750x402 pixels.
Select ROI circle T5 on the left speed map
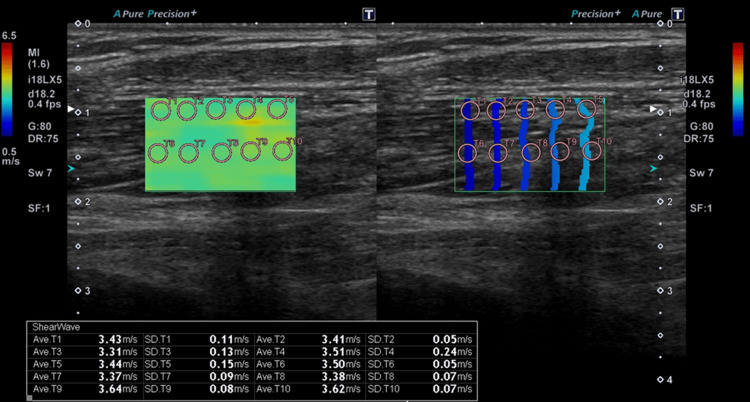point(277,109)
